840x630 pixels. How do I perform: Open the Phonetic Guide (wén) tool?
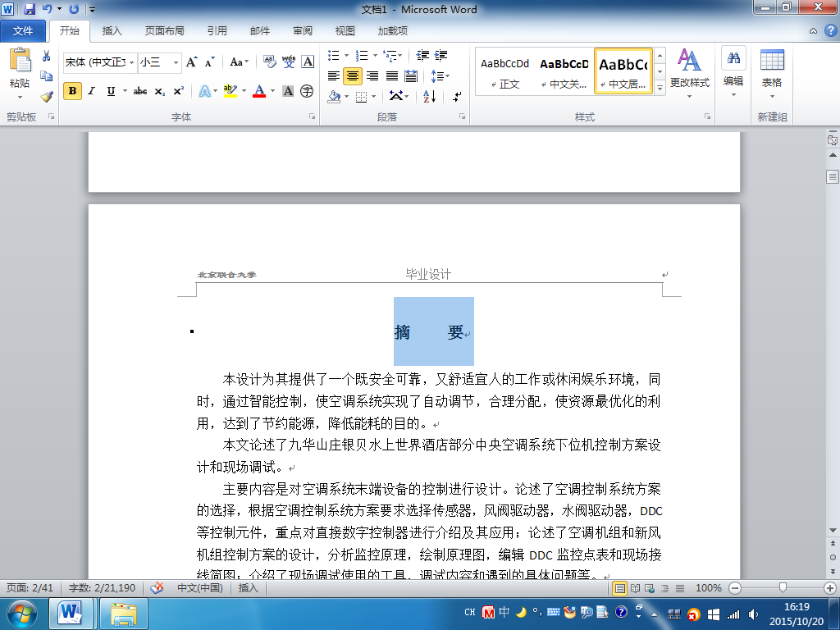[x=289, y=62]
